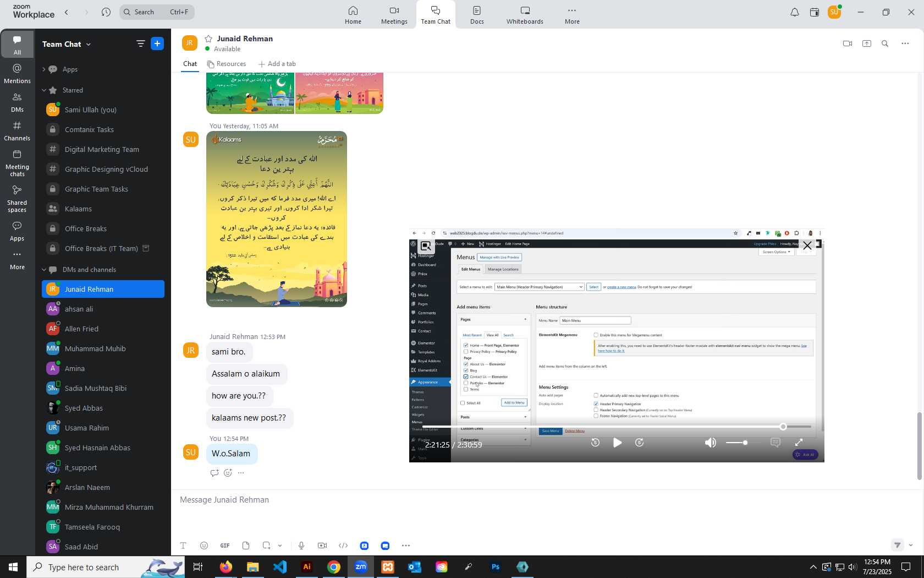Screen dimensions: 924x578
Task: Expand the video to fullscreen
Action: pos(799,443)
